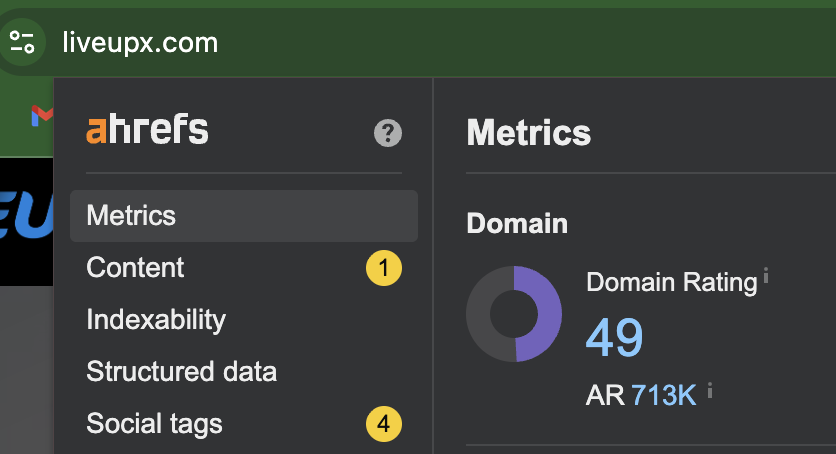Click the Domain Rating value 49
The height and width of the screenshot is (454, 836).
(x=614, y=337)
